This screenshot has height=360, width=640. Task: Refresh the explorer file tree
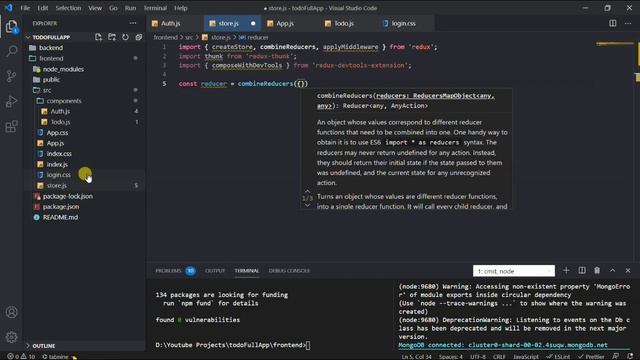(125, 37)
